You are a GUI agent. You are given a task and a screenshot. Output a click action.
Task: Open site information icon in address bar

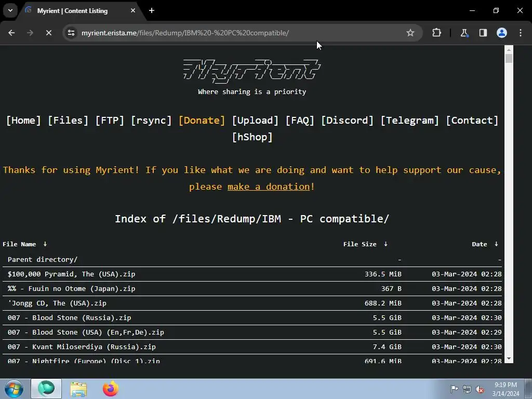(x=71, y=33)
